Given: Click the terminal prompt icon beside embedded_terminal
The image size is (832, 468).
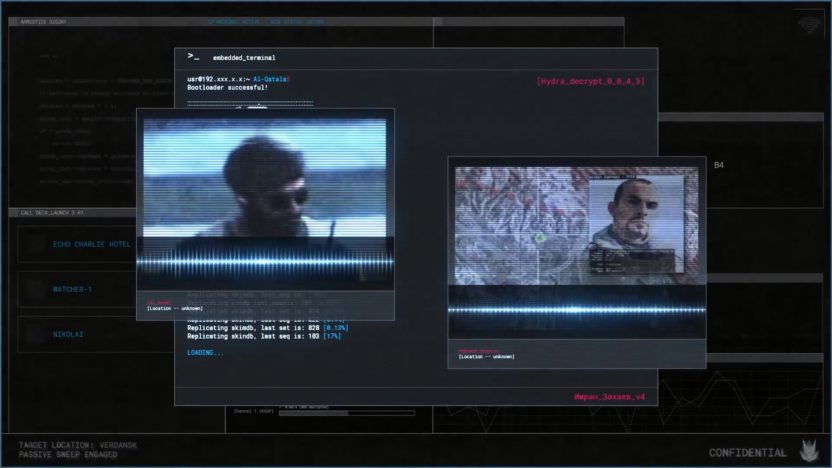Looking at the screenshot, I should pyautogui.click(x=193, y=56).
